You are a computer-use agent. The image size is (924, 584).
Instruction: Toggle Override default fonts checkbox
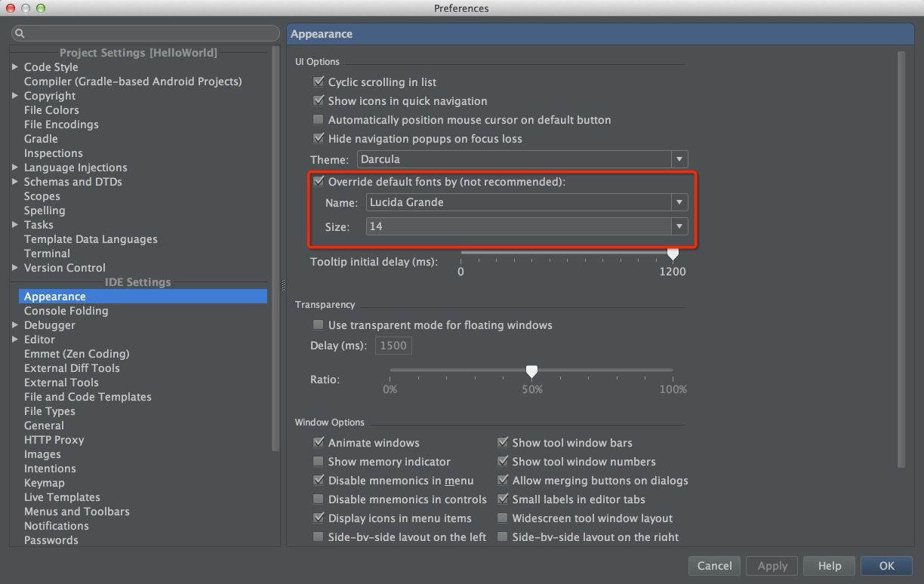point(318,182)
